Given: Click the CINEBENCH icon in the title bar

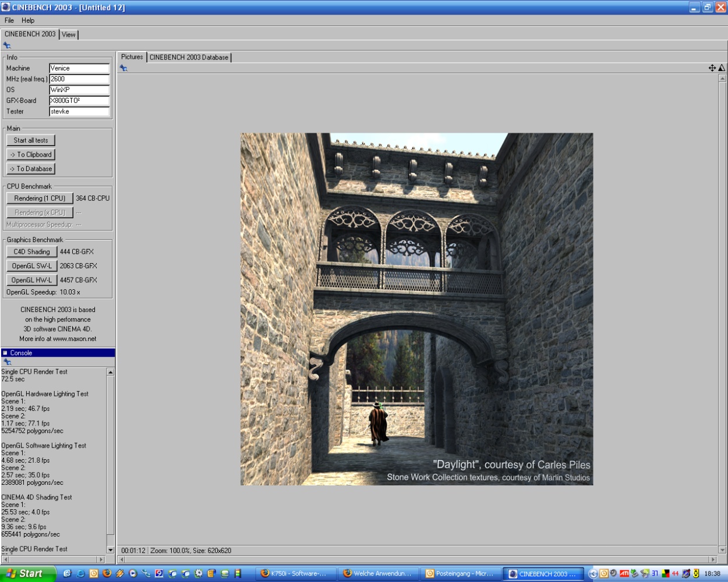Looking at the screenshot, I should coord(6,7).
